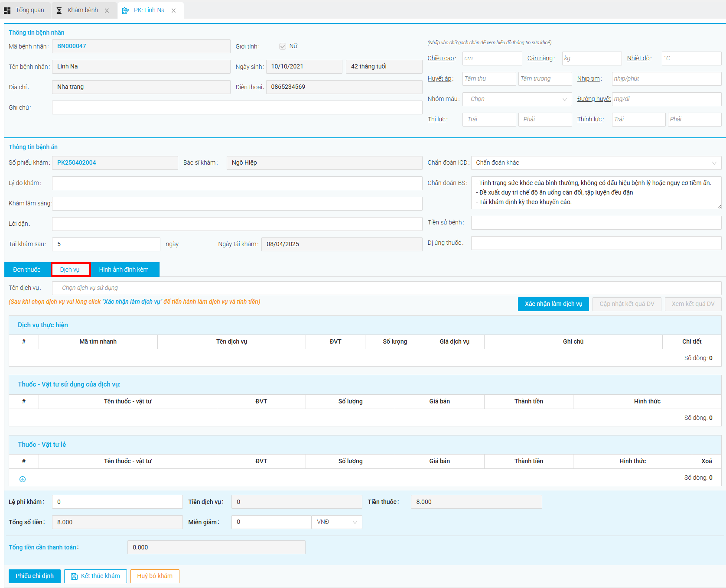Click the Miễn giảm amount field
Viewport: 726px width, 588px height.
point(271,522)
